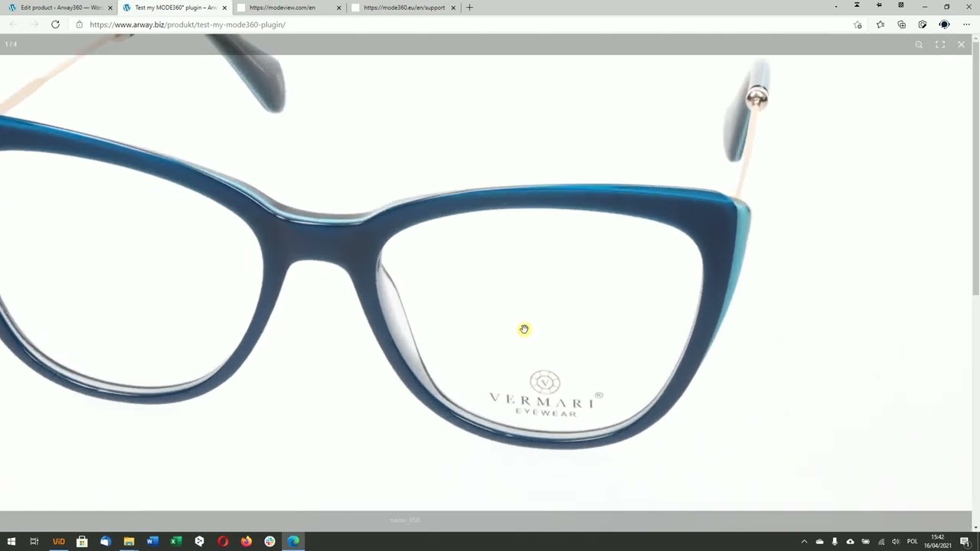Click the glasses 360 product image

(x=485, y=282)
